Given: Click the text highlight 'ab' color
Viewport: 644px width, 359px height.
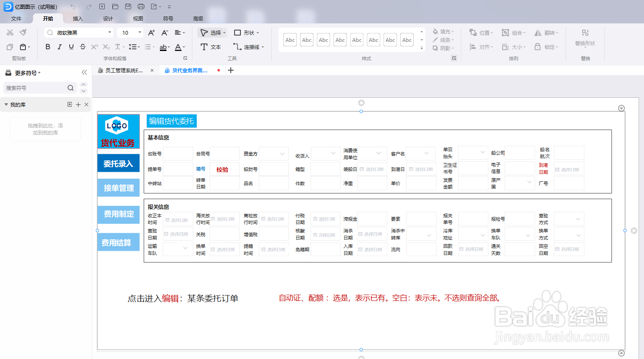Looking at the screenshot, I should [x=164, y=47].
